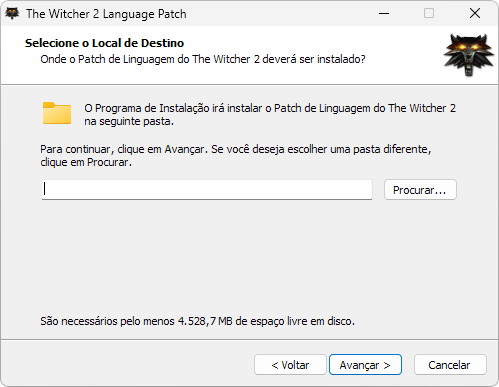Image resolution: width=499 pixels, height=387 pixels.
Task: Close the installer with the X button
Action: click(475, 14)
